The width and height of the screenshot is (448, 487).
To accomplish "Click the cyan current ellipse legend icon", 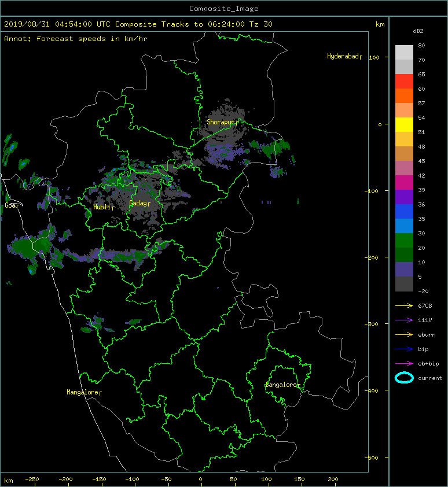I will [404, 378].
